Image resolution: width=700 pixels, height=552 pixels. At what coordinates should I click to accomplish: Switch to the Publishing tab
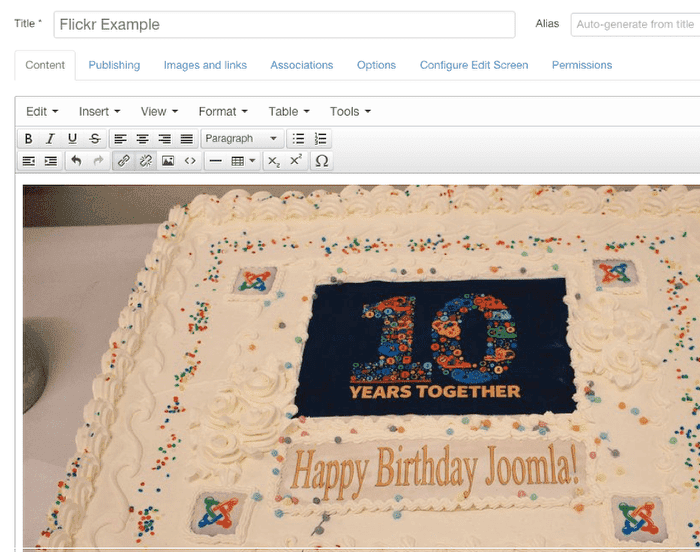(114, 65)
